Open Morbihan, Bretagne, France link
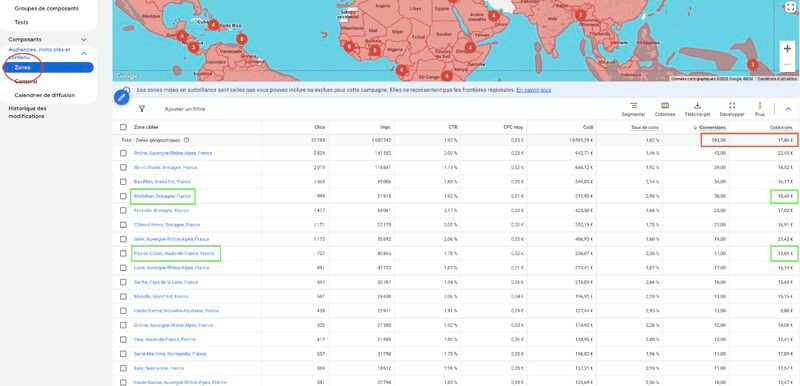The height and width of the screenshot is (386, 800). point(162,196)
